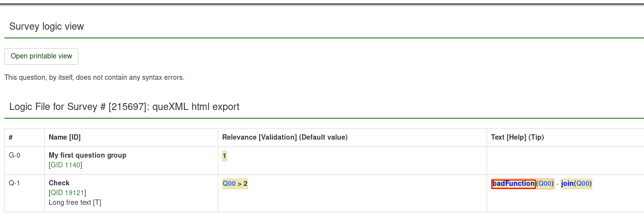644x217 pixels.
Task: Click the My first question group title
Action: [88, 155]
